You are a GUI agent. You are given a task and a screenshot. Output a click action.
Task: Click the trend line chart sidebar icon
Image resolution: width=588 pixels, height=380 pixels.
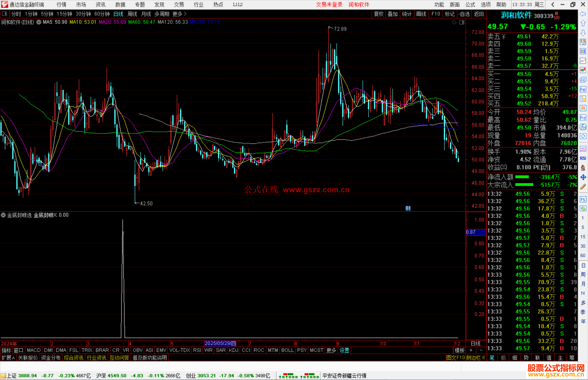(x=583, y=61)
